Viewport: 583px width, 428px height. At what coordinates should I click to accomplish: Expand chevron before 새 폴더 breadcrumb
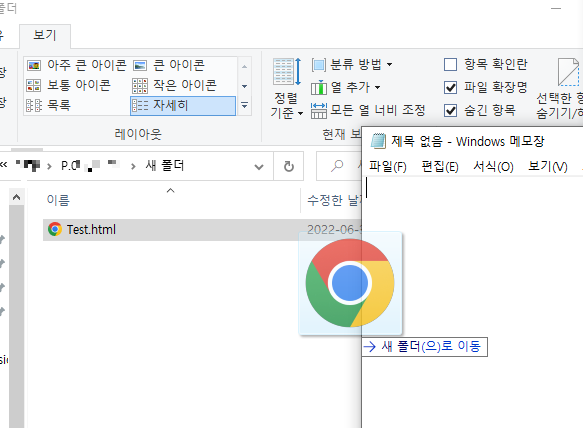point(133,167)
